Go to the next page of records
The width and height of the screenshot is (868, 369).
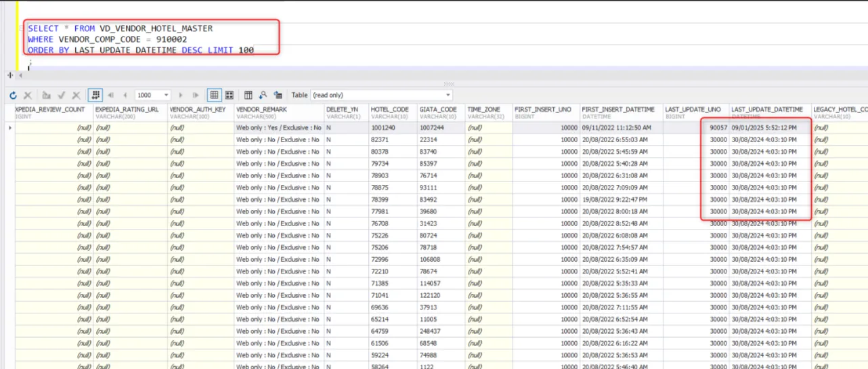(180, 95)
